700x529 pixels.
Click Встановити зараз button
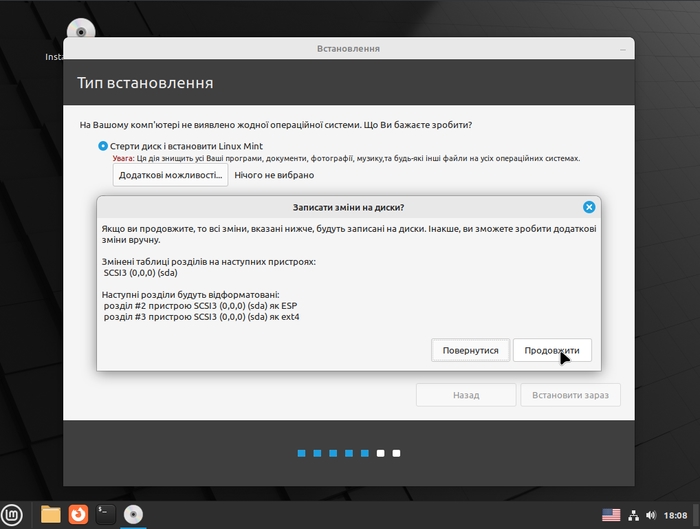(570, 395)
